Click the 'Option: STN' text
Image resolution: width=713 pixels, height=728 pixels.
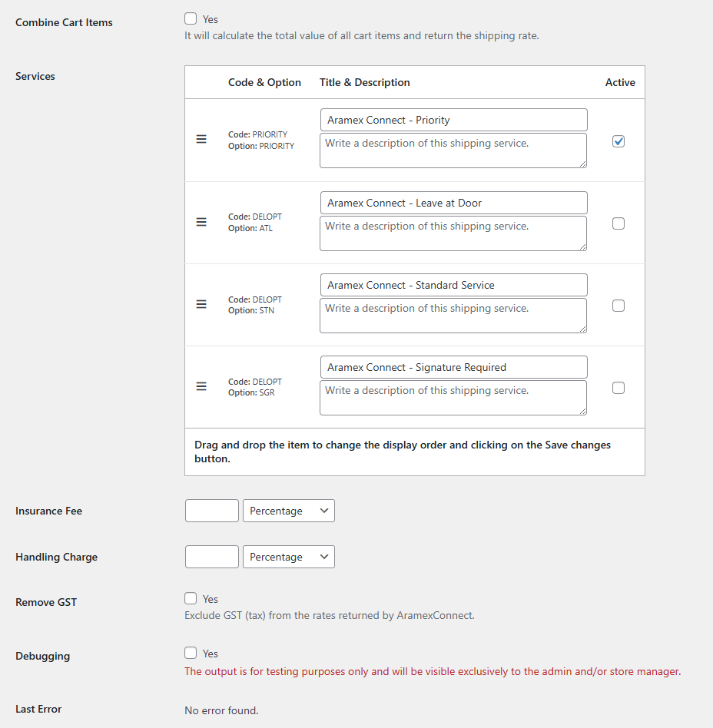pyautogui.click(x=250, y=310)
